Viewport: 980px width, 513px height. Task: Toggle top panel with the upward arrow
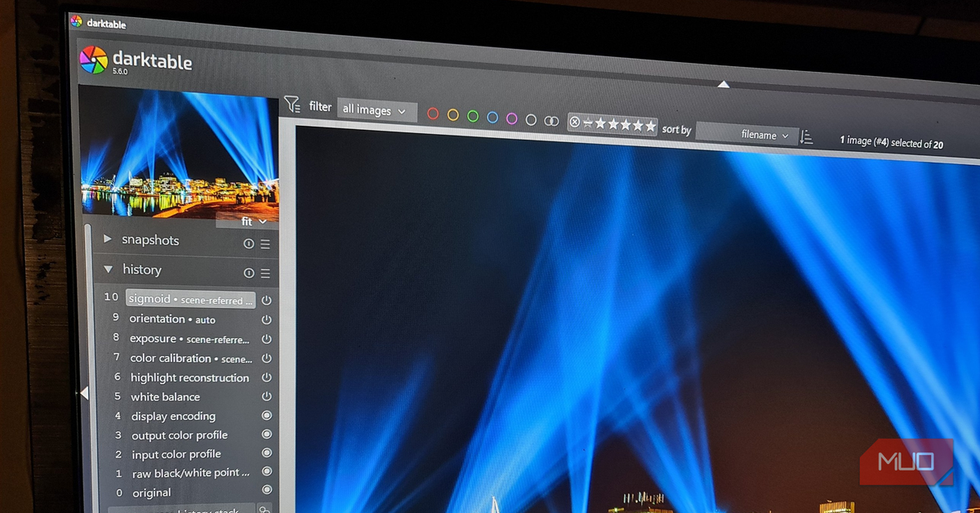tap(723, 83)
